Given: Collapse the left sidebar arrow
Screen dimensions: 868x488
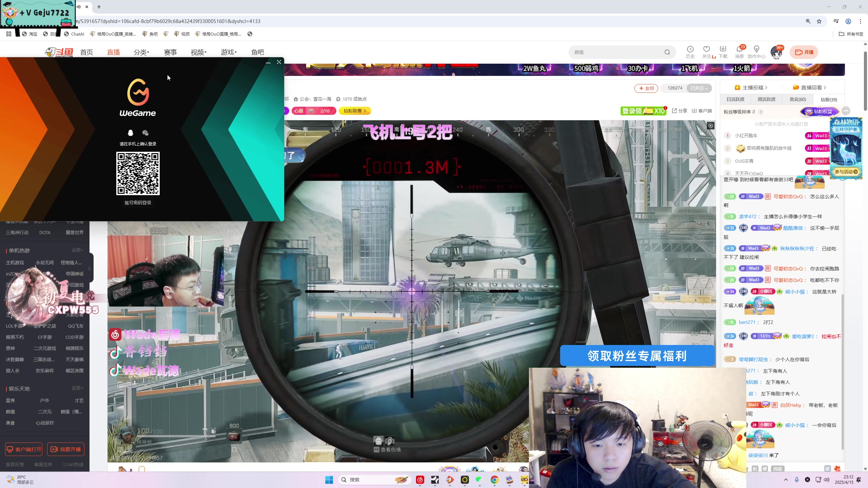Looking at the screenshot, I should (x=90, y=268).
